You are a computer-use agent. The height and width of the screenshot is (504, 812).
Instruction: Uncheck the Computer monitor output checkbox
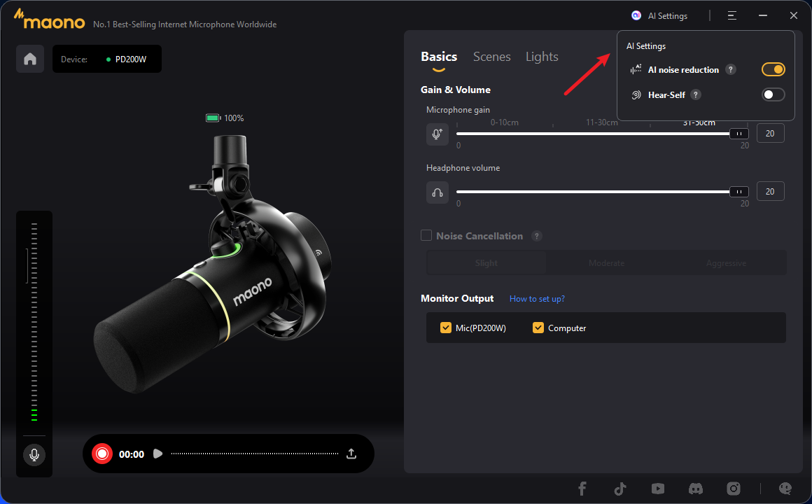(x=538, y=328)
